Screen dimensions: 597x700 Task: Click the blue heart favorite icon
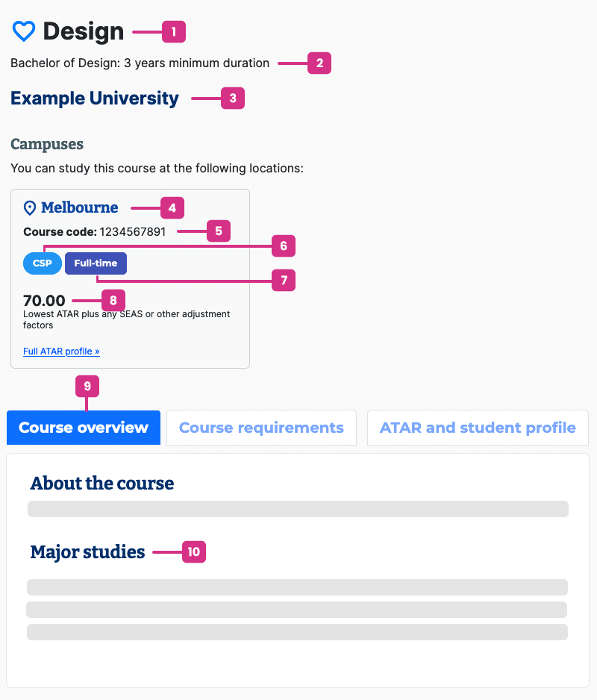point(23,31)
